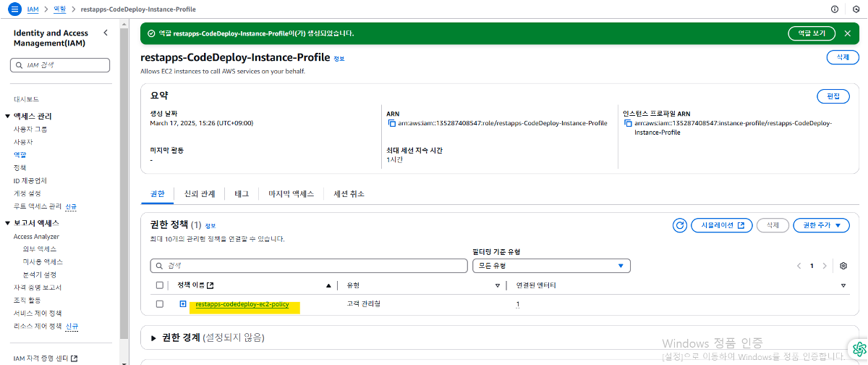
Task: Go to the previous page of policies
Action: tap(799, 266)
